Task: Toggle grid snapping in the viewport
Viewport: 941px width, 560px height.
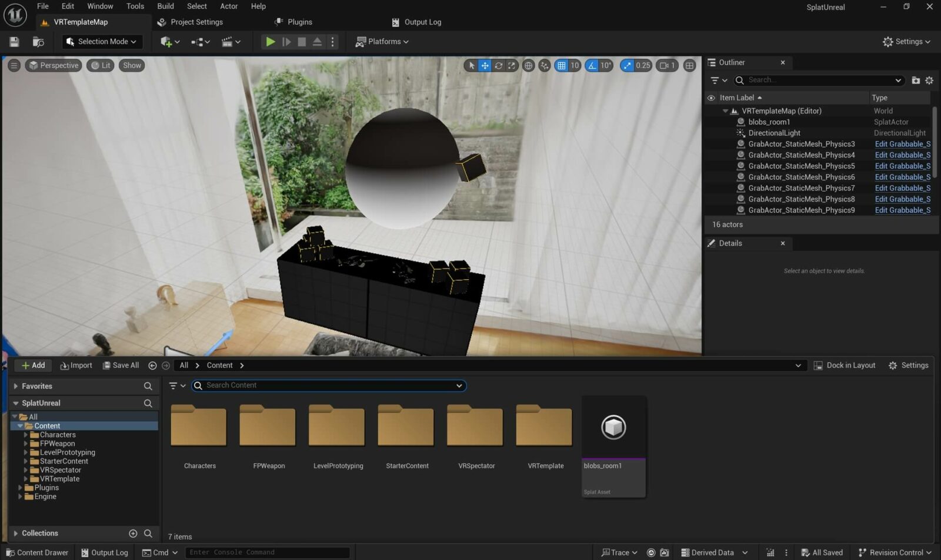Action: [x=562, y=66]
